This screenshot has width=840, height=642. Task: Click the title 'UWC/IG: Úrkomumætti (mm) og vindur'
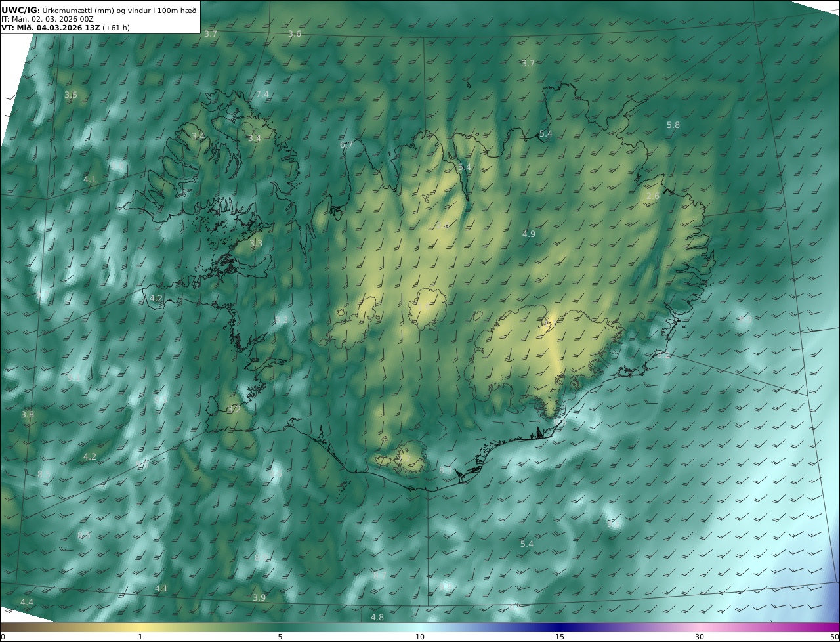coord(99,9)
